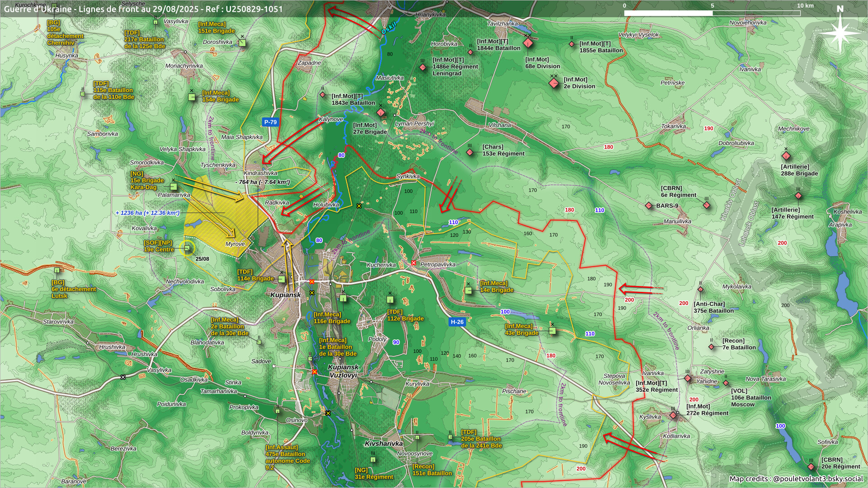Click the Kupiansk Vuzlovyi town label
The height and width of the screenshot is (488, 868).
tap(343, 371)
